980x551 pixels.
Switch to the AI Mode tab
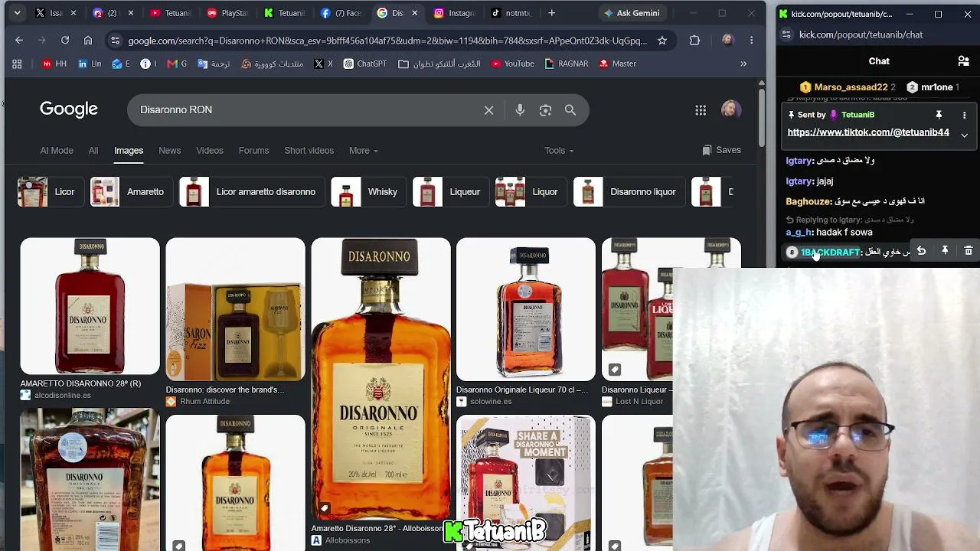57,151
